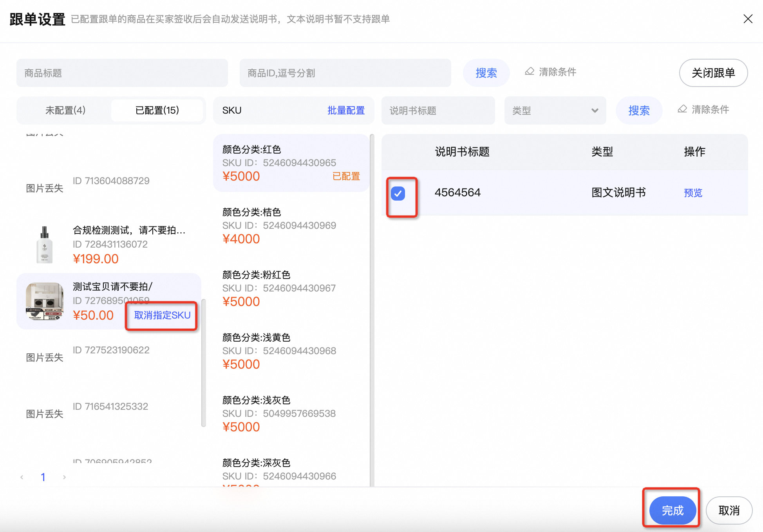
Task: Select product ID 716541325332
Action: point(109,414)
